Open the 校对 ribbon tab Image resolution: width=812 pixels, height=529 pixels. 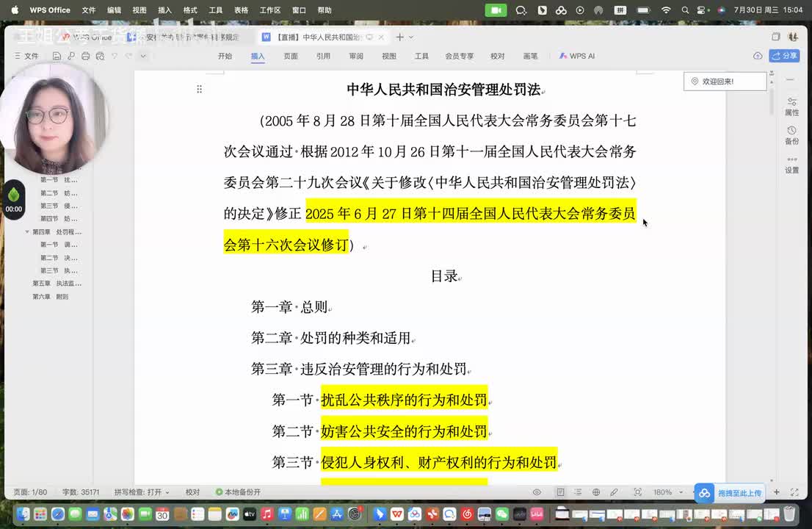(498, 56)
